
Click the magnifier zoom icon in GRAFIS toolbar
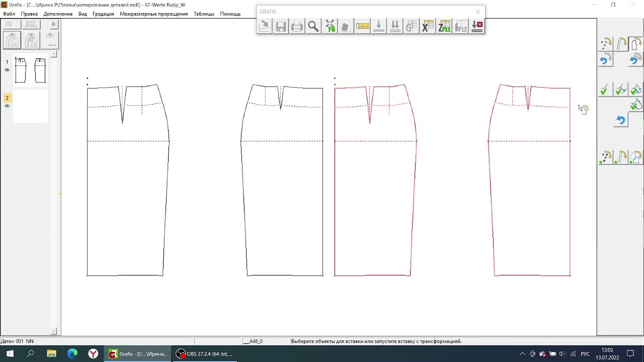(313, 27)
